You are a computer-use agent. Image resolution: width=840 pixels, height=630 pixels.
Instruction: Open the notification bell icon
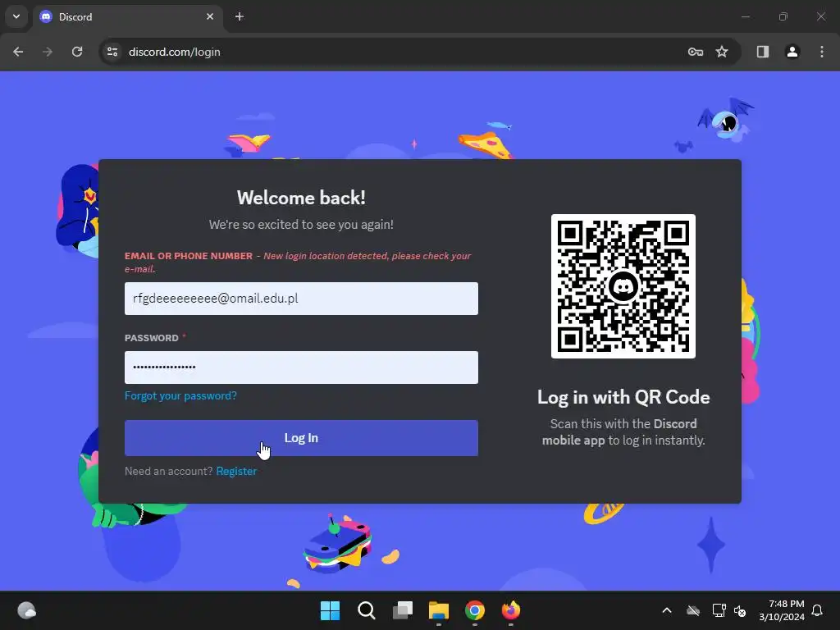coord(818,610)
